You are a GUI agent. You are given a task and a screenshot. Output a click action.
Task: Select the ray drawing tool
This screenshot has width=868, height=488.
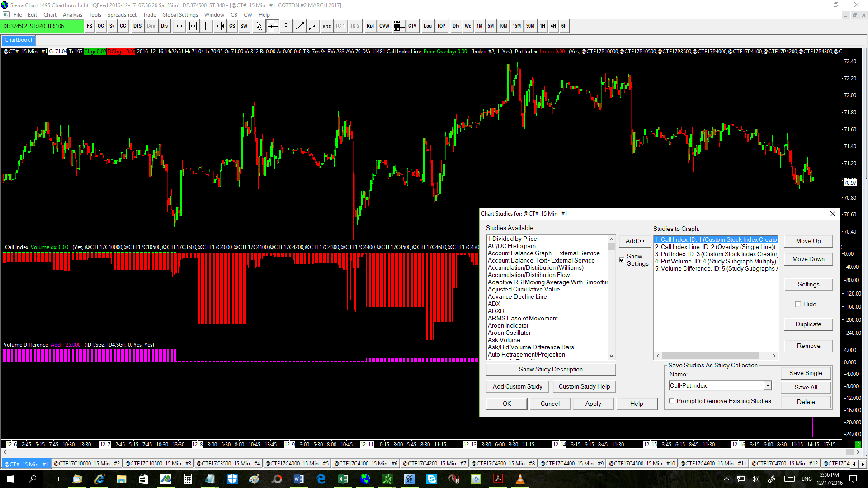[x=313, y=26]
